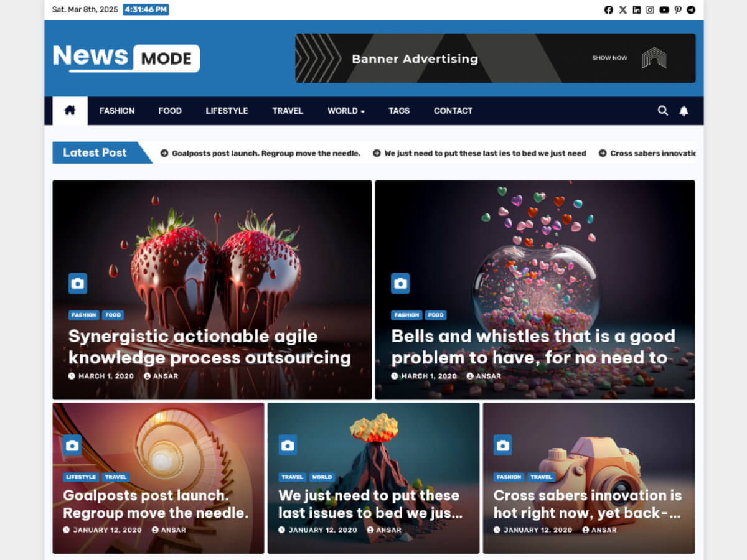Select the CONTACT menu item

tap(453, 111)
